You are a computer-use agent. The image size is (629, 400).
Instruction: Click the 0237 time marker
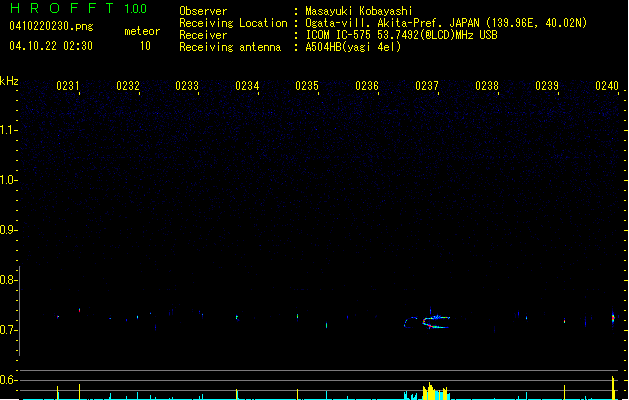pyautogui.click(x=427, y=86)
